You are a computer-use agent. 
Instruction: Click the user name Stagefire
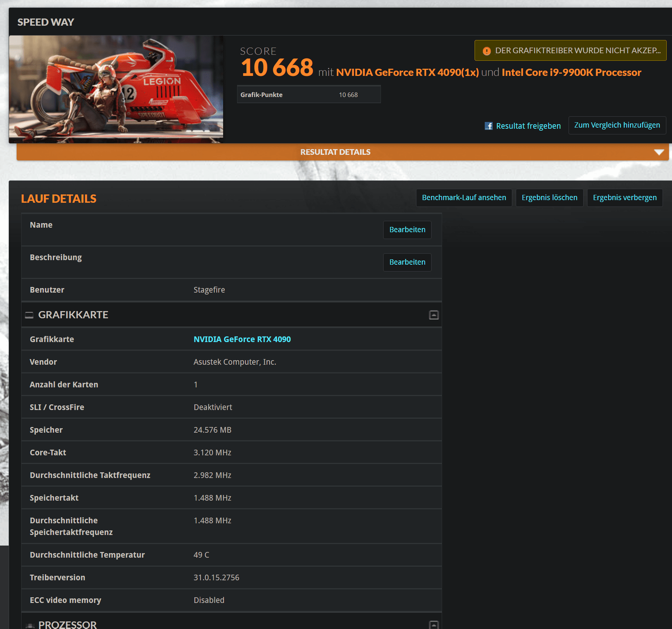point(209,290)
